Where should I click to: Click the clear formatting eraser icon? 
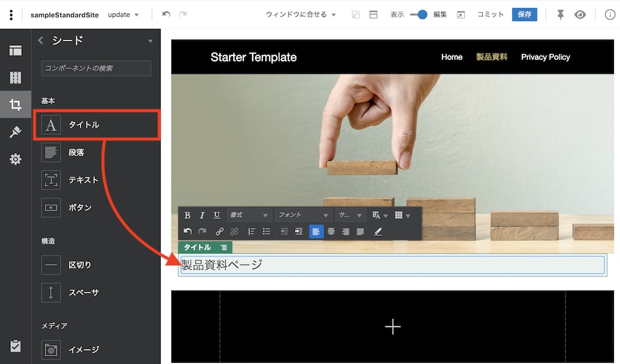click(378, 232)
